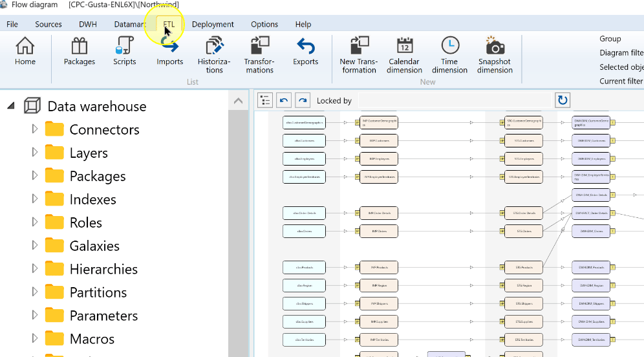Open the Home ribbon button

tap(25, 51)
